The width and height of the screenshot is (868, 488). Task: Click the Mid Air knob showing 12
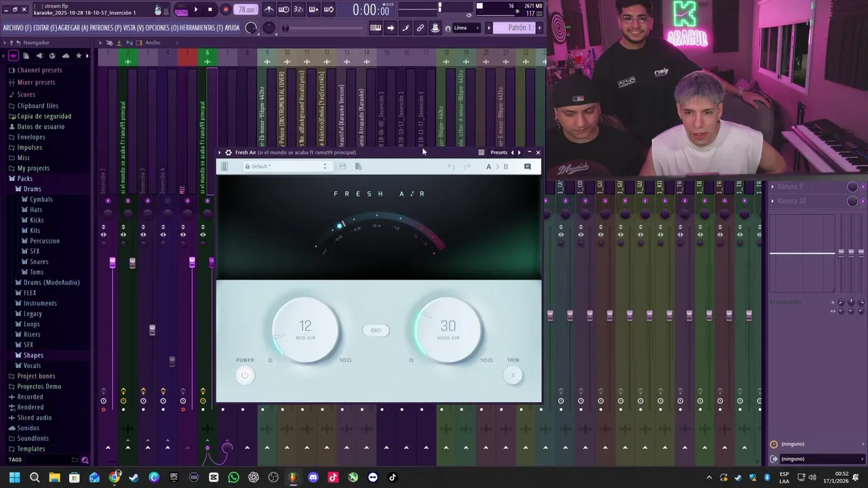306,329
